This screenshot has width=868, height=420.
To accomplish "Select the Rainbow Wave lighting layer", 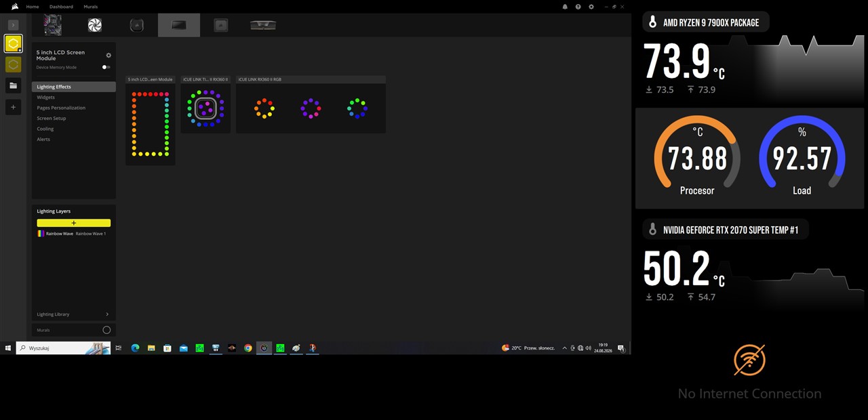I will (74, 234).
